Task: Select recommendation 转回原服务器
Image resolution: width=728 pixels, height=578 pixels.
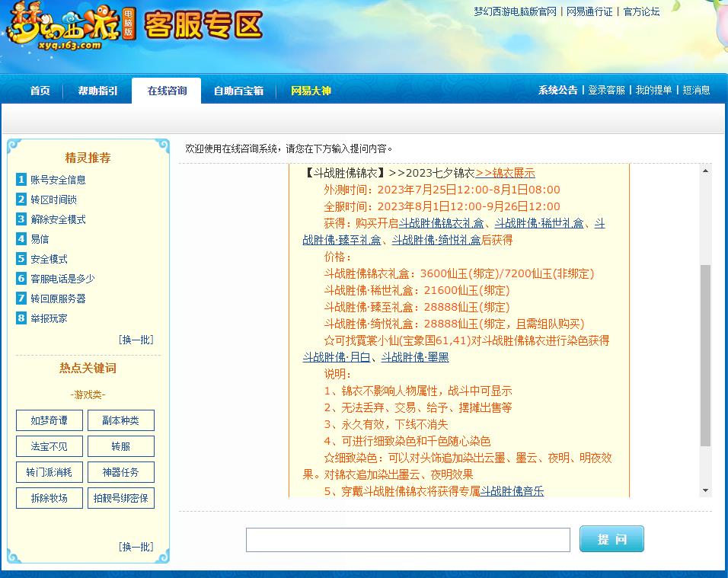Action: (x=58, y=299)
